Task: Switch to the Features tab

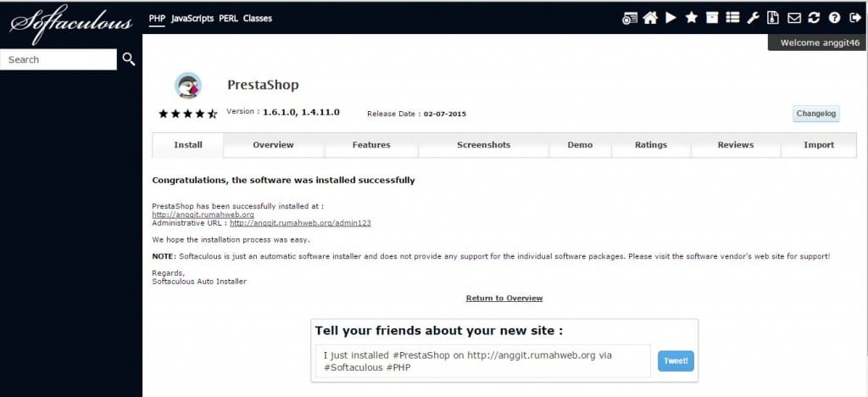Action: (371, 145)
